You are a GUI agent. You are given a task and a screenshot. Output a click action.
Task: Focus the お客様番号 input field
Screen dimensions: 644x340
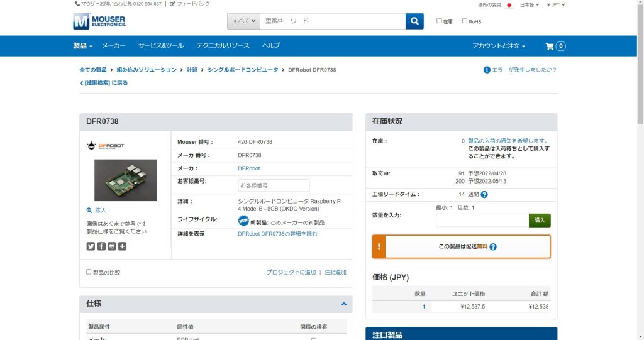(x=274, y=185)
